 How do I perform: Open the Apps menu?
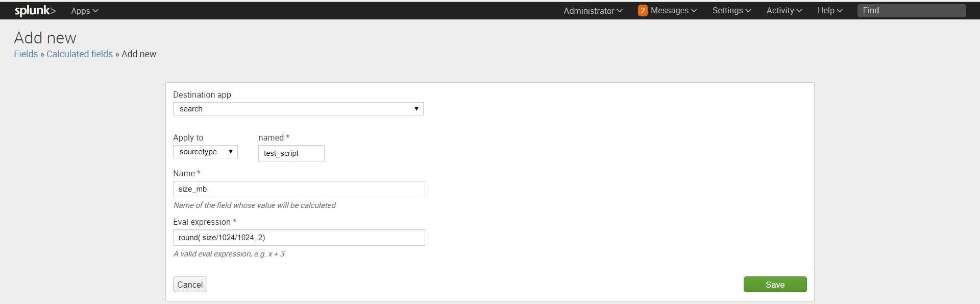84,10
